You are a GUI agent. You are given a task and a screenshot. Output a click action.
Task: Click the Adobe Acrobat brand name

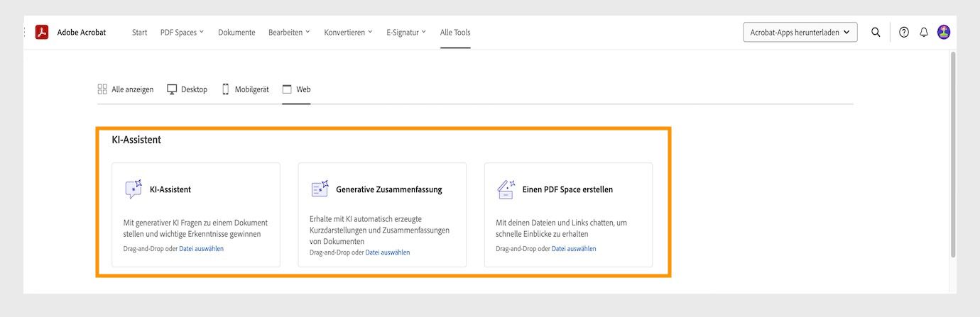(82, 32)
